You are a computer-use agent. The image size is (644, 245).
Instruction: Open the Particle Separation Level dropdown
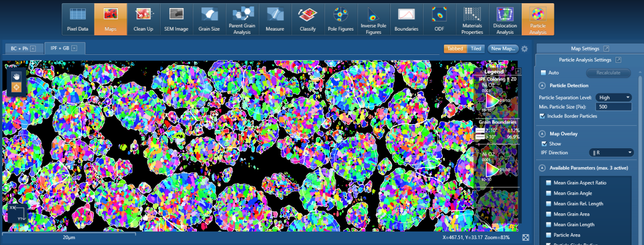(613, 97)
